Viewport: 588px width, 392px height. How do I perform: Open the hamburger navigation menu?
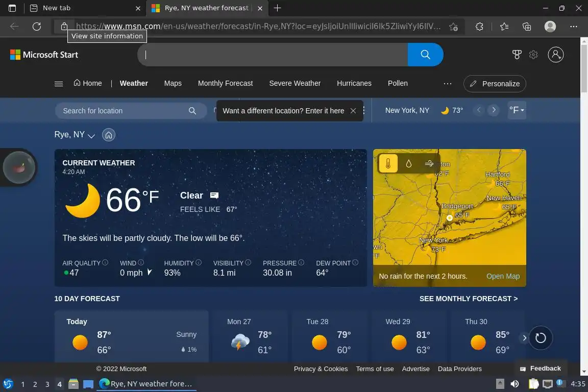[59, 84]
